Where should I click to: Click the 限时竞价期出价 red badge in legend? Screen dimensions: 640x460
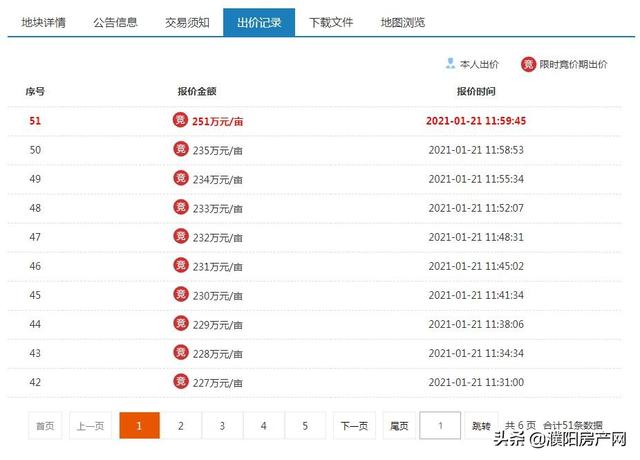tap(528, 64)
